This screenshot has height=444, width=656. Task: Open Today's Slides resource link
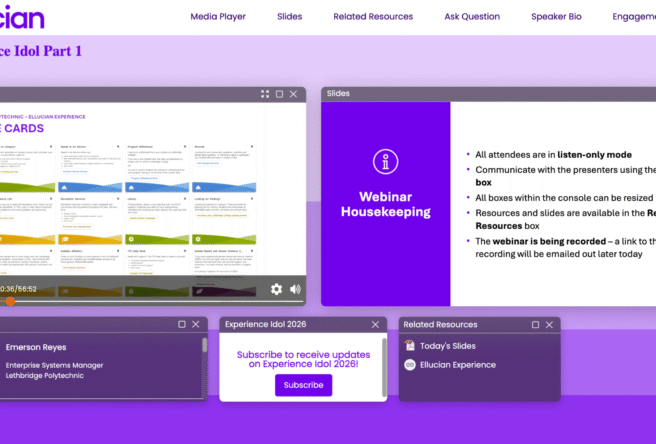[x=446, y=346]
